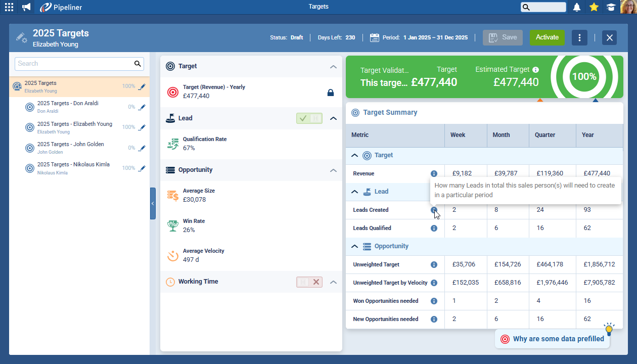Edit 2025 Targets - Don Araldi pencil

[142, 107]
